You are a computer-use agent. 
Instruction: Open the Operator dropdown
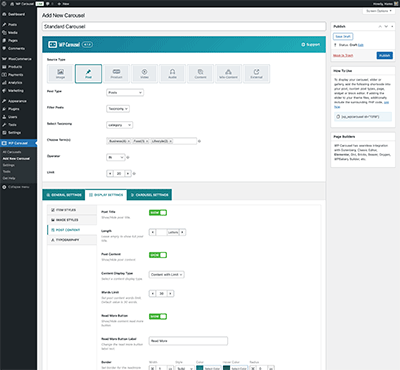click(x=116, y=157)
